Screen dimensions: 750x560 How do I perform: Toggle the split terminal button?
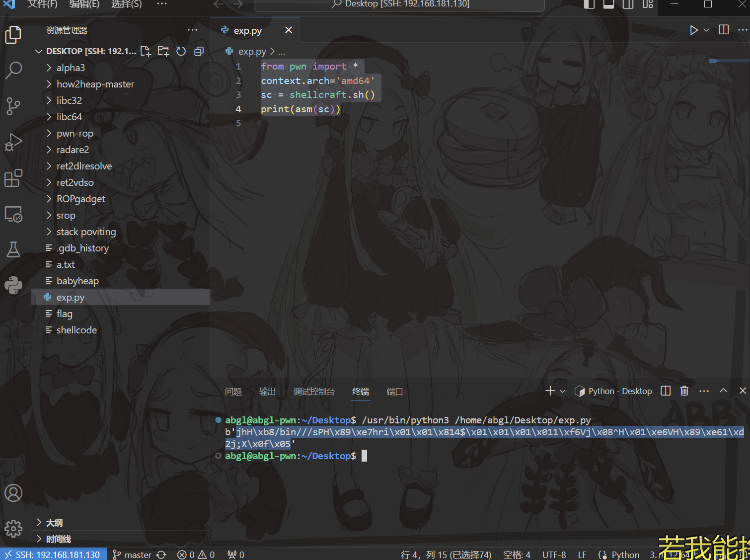[666, 391]
